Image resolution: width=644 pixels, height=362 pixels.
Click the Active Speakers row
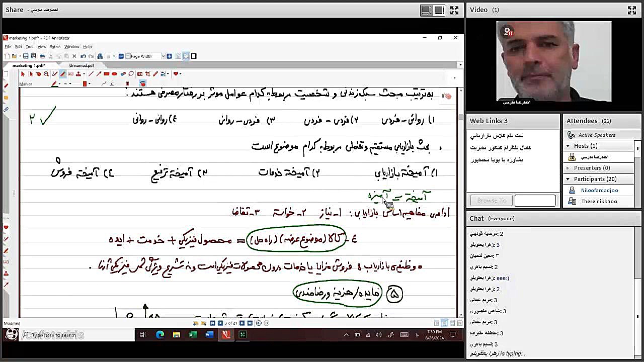tap(599, 135)
